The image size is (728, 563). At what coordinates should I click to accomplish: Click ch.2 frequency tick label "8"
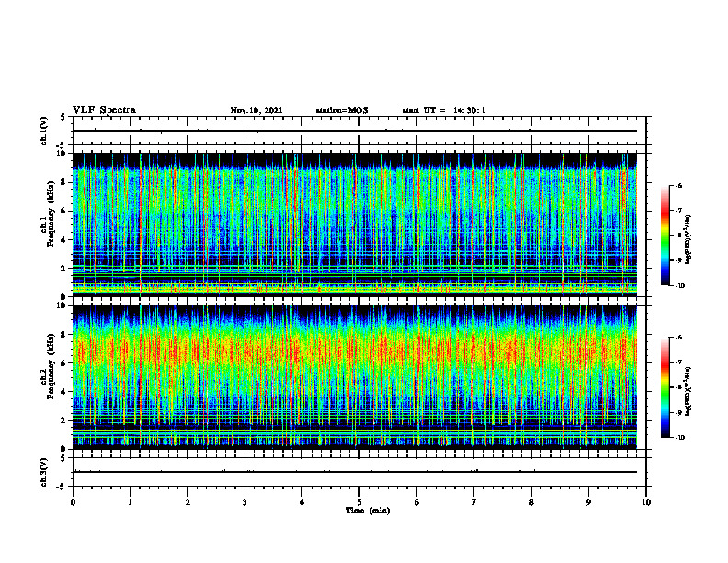(64, 335)
